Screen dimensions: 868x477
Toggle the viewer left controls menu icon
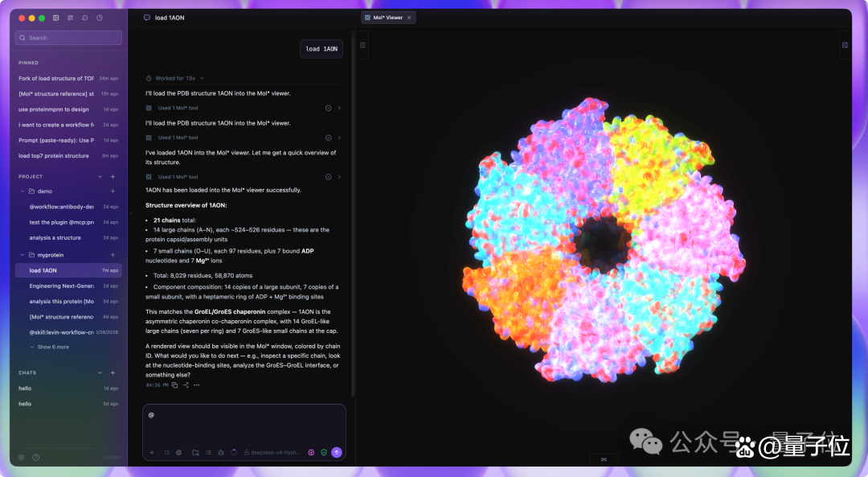click(362, 45)
